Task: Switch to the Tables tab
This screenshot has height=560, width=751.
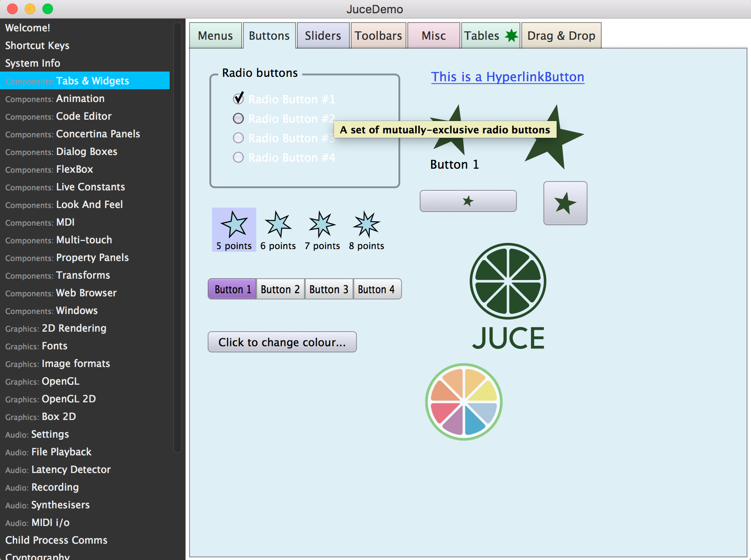Action: coord(491,36)
